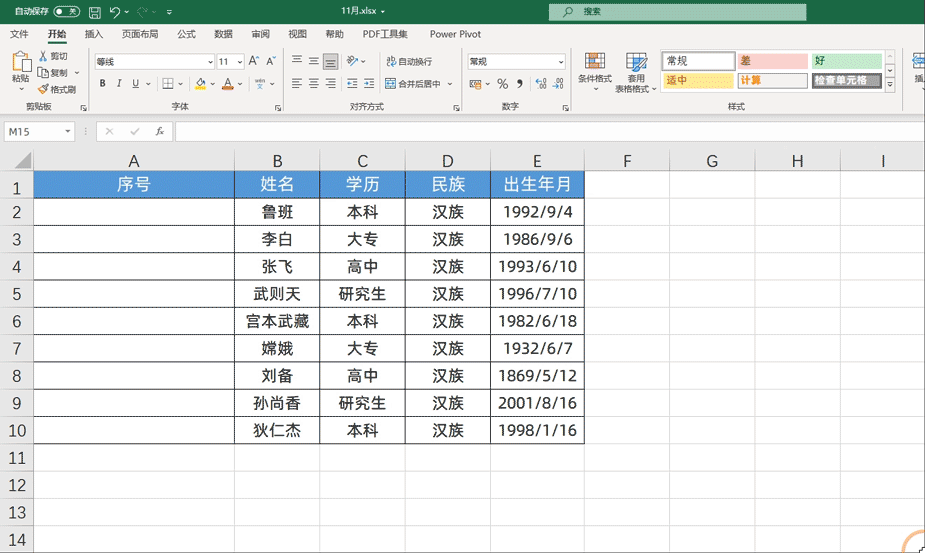Click the Format Painter (格式刷) icon
Screen dimensions: 925x553
[x=43, y=89]
